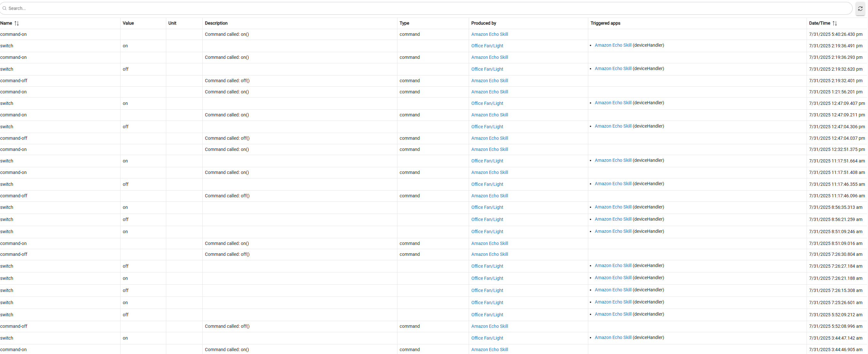The image size is (868, 354).
Task: Click the refresh icon beside the search bar
Action: pos(860,8)
